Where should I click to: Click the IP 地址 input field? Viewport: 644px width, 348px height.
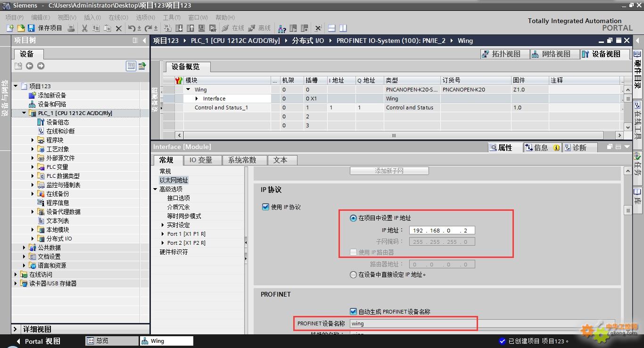coord(442,231)
